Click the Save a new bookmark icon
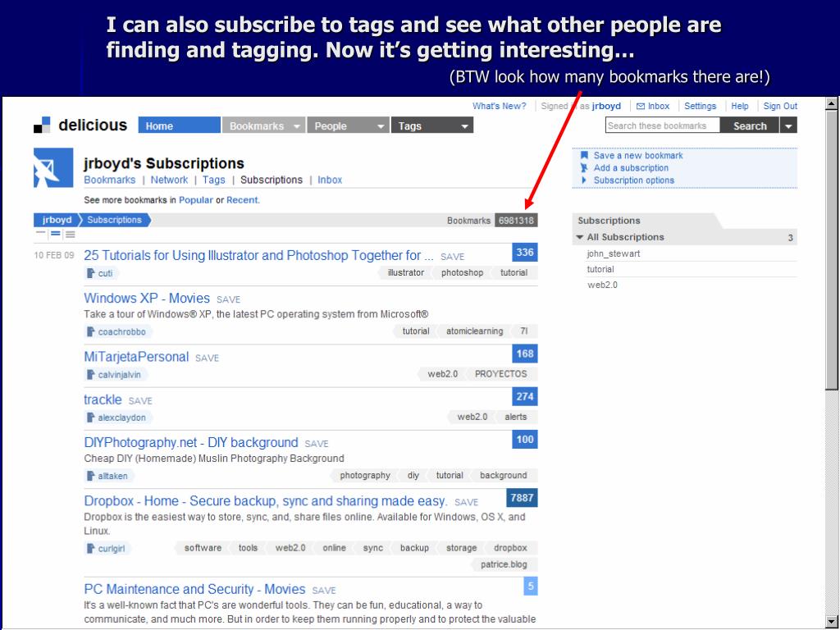Image resolution: width=840 pixels, height=630 pixels. click(584, 155)
